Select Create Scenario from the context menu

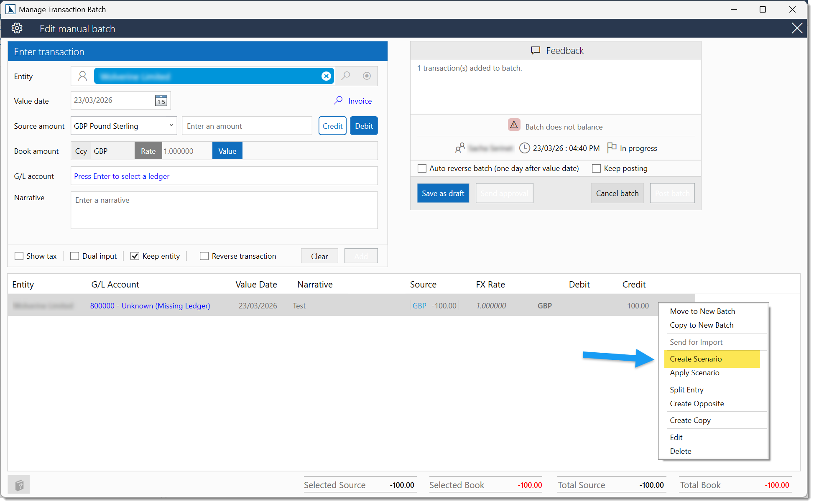click(x=696, y=359)
